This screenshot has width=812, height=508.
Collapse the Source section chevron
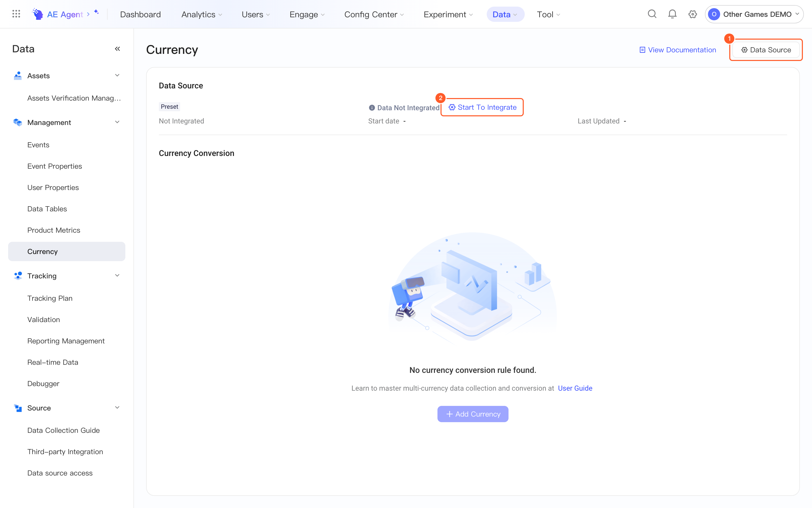coord(117,407)
